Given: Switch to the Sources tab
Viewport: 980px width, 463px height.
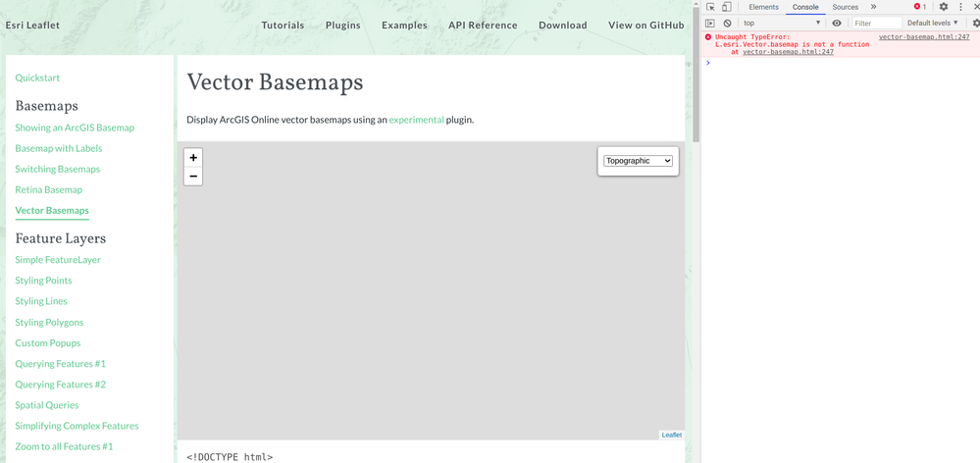Looking at the screenshot, I should pos(845,7).
